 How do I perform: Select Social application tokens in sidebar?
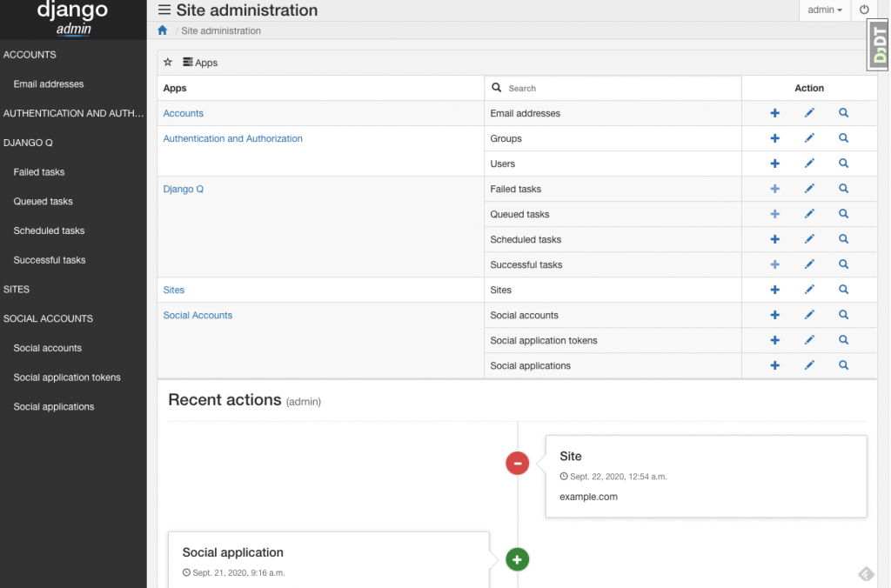[x=67, y=378]
